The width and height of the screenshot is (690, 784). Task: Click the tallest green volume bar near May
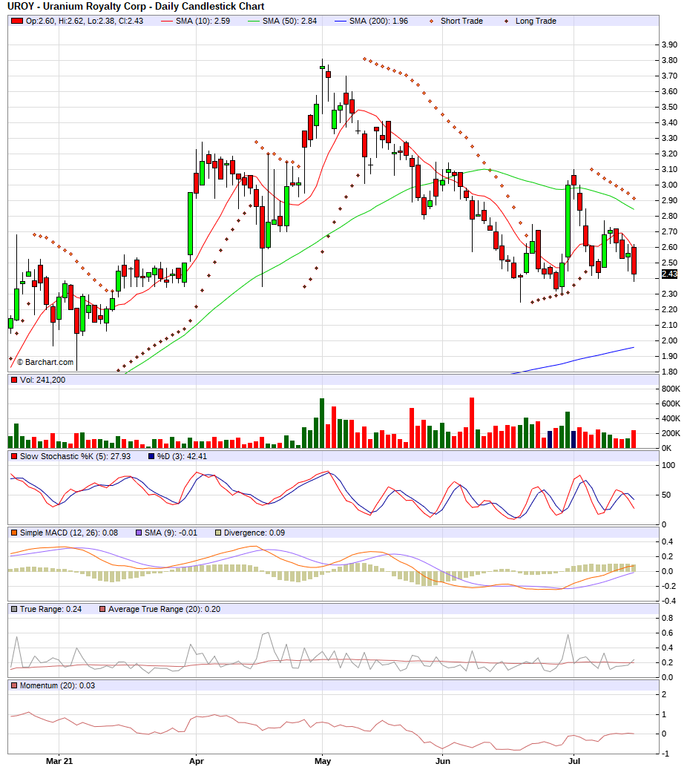322,423
